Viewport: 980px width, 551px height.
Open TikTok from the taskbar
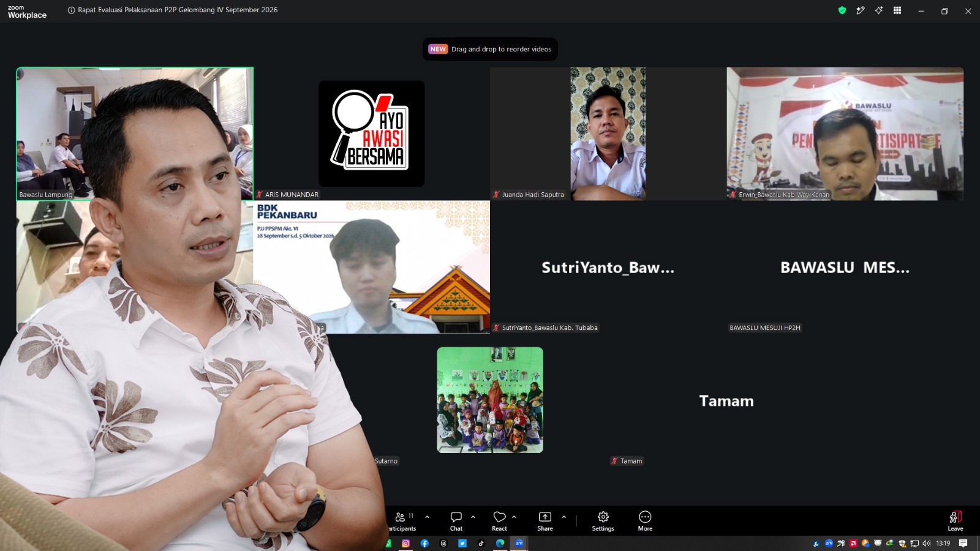(x=481, y=543)
